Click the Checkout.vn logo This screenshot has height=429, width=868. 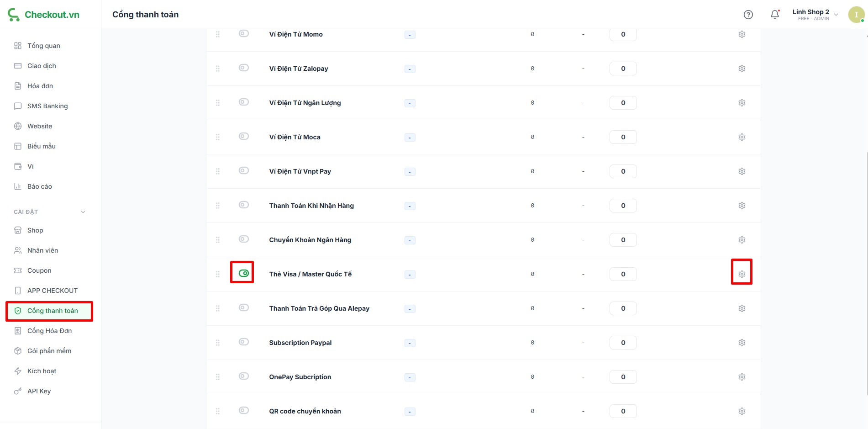pyautogui.click(x=44, y=15)
